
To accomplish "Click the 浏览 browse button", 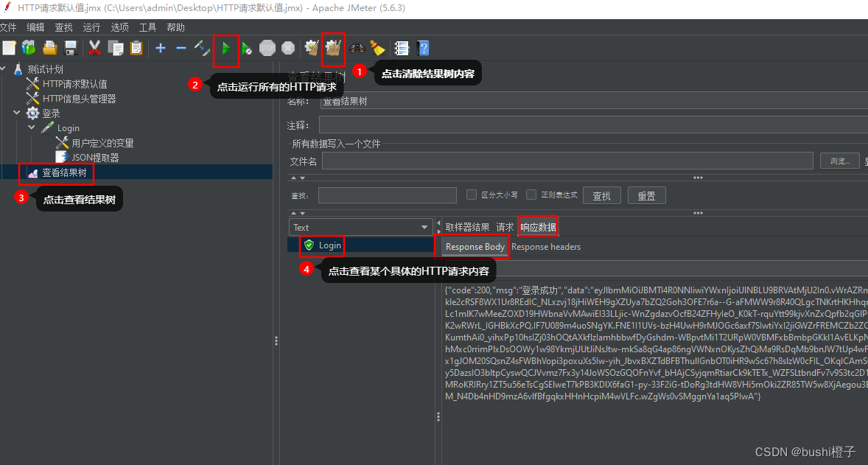I will (840, 161).
